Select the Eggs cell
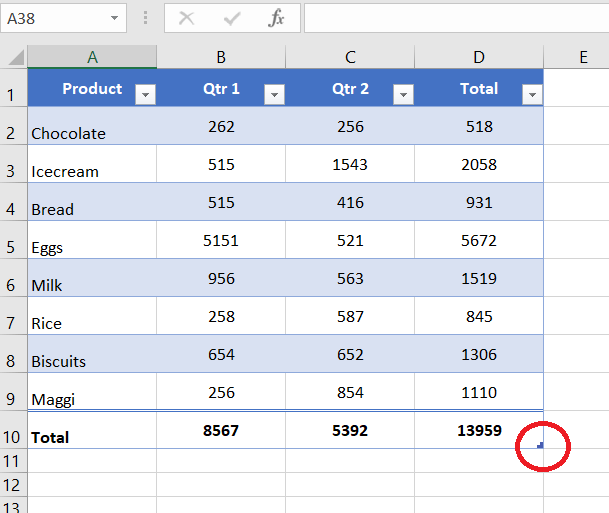Viewport: 609px width, 513px height. click(92, 240)
